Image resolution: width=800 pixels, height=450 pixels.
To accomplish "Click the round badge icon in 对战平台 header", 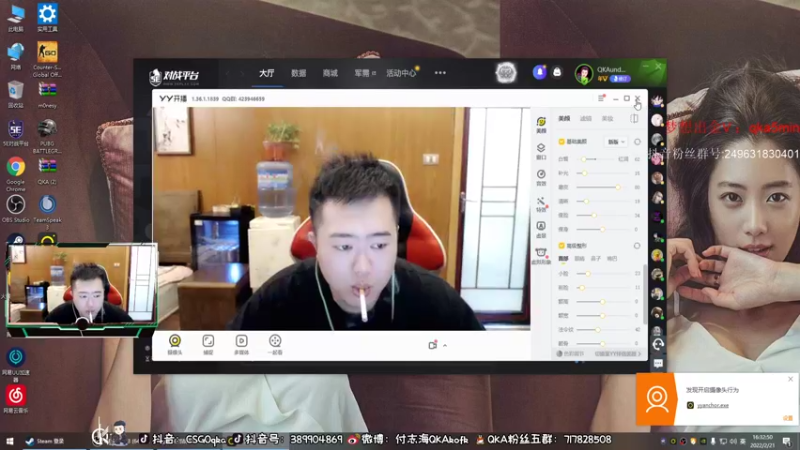I will tap(506, 73).
